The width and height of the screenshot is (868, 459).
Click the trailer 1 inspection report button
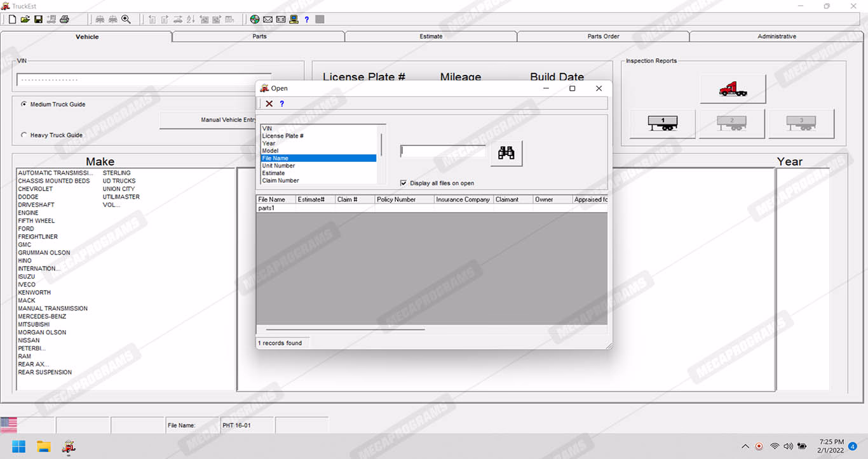663,123
